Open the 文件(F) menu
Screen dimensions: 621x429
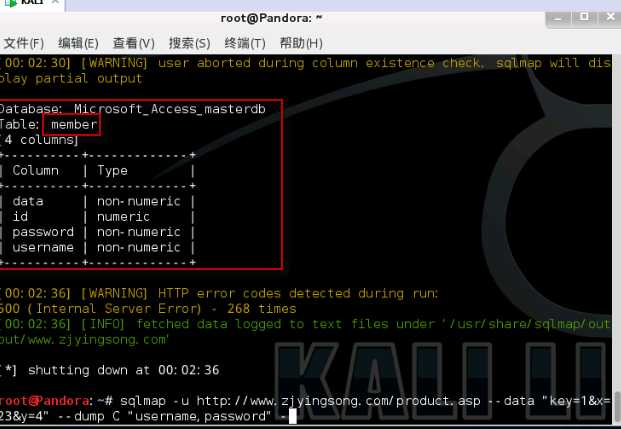(x=23, y=43)
